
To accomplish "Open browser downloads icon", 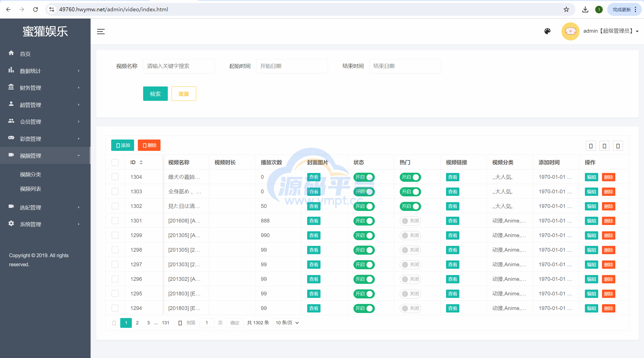I will click(x=585, y=10).
